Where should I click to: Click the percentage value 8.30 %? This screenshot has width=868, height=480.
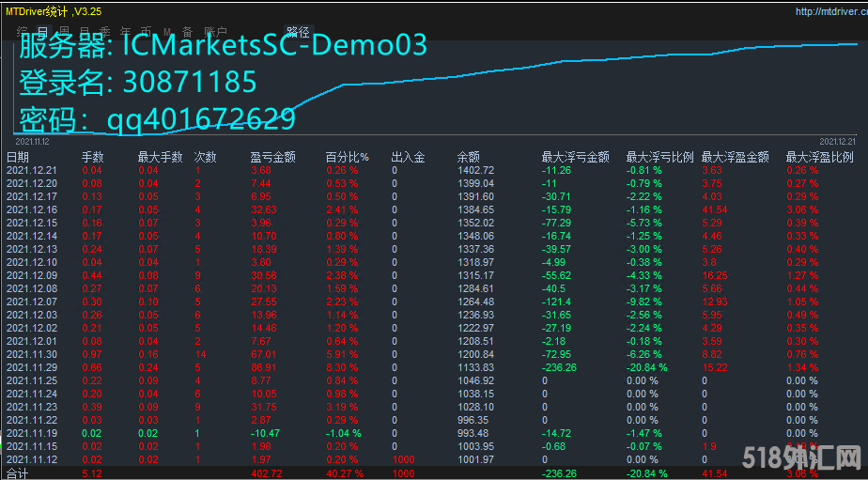click(x=342, y=367)
